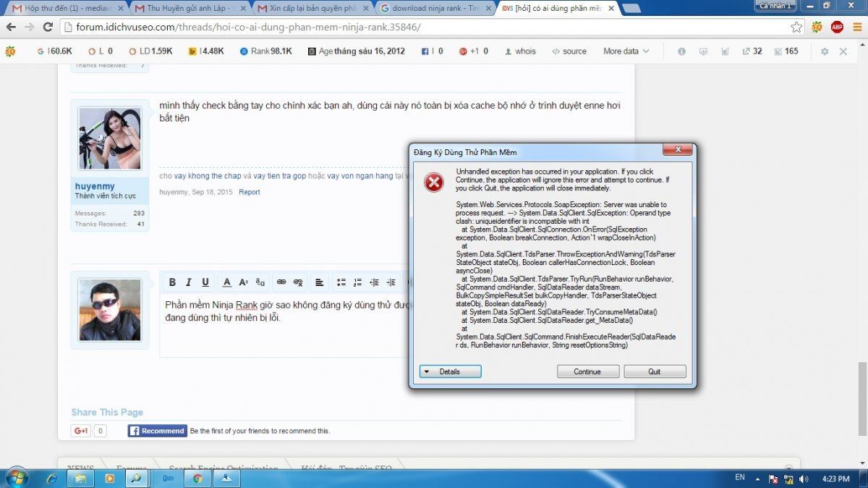Click the SEOquake diagnosis monitor icon
This screenshot has height=488, width=868.
pyautogui.click(x=703, y=51)
